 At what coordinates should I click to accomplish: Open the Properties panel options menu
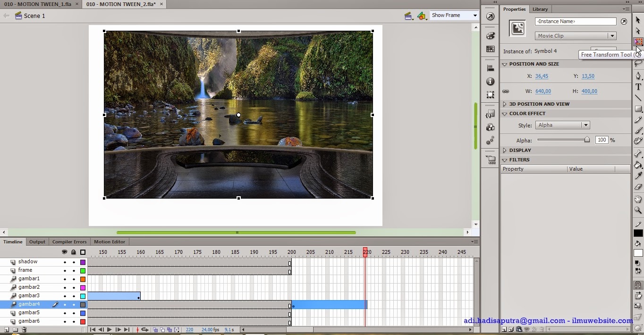point(627,9)
